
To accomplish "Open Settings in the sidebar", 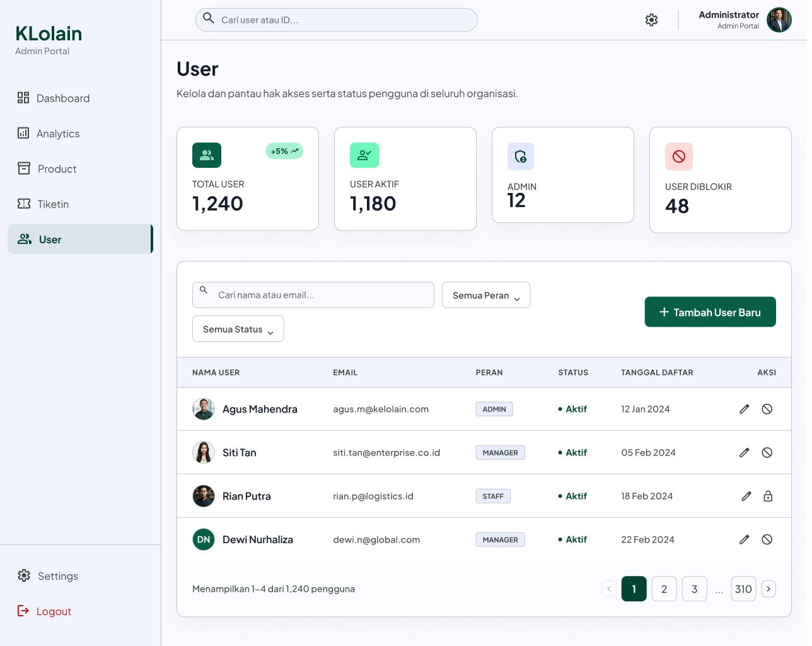I will coord(81,575).
